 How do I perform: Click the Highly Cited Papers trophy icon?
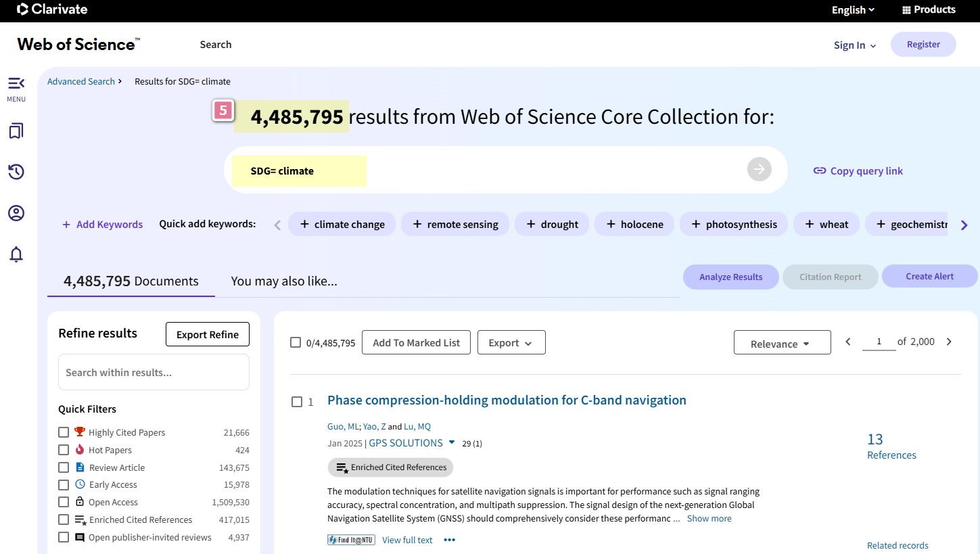80,432
